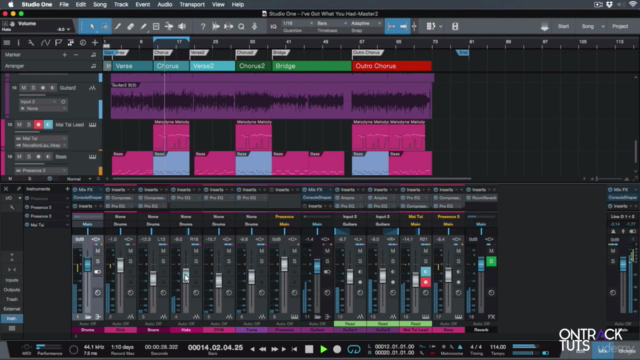
Task: Remove marker with minus icon
Action: [76, 55]
